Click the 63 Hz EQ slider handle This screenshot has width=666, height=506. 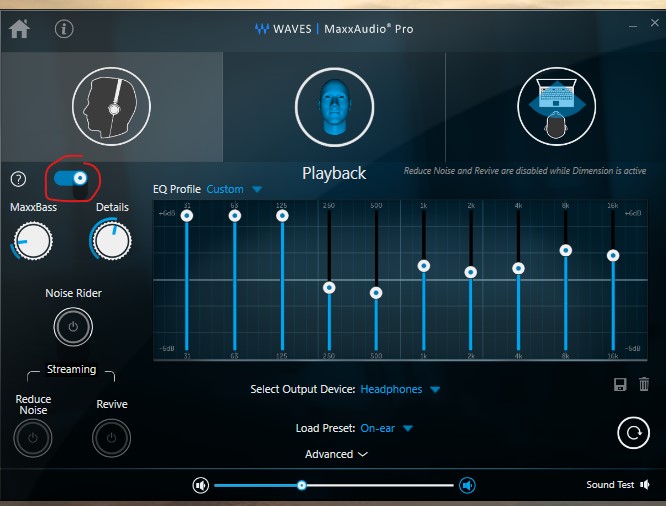coord(234,216)
